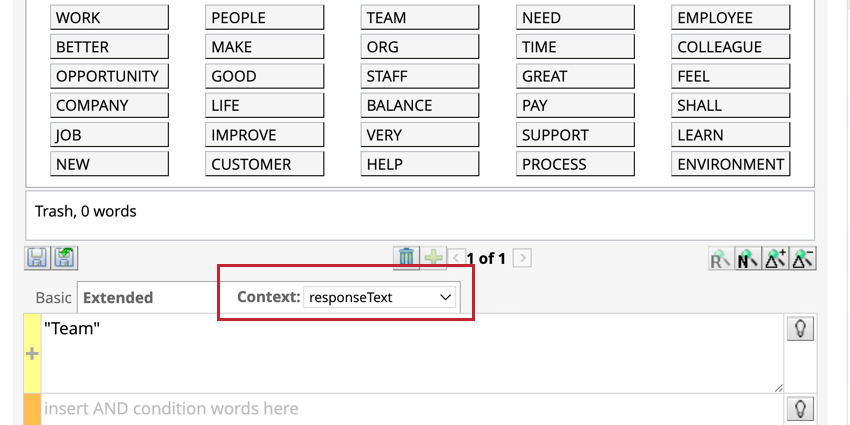Image resolution: width=850 pixels, height=425 pixels.
Task: Click the CUSTOMER word button
Action: point(265,164)
